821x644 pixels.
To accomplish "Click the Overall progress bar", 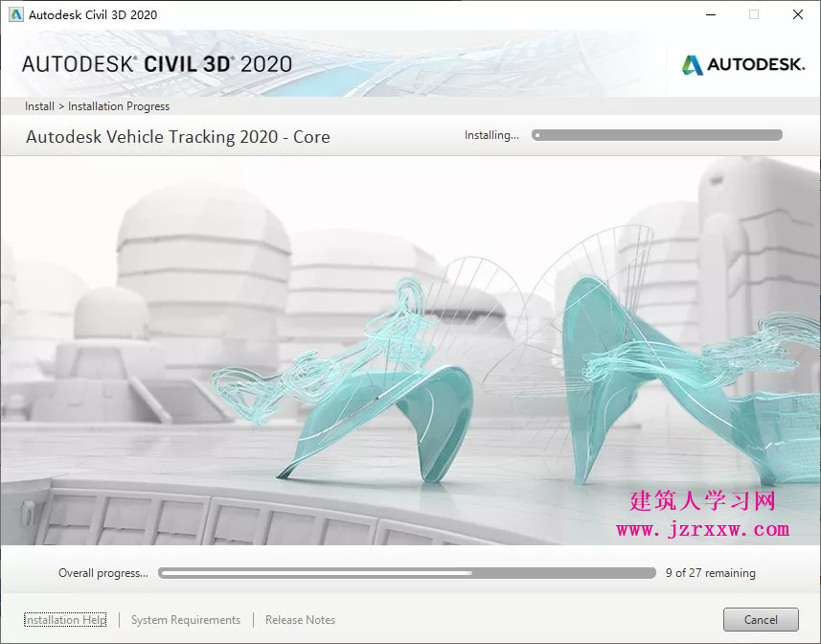I will (407, 573).
